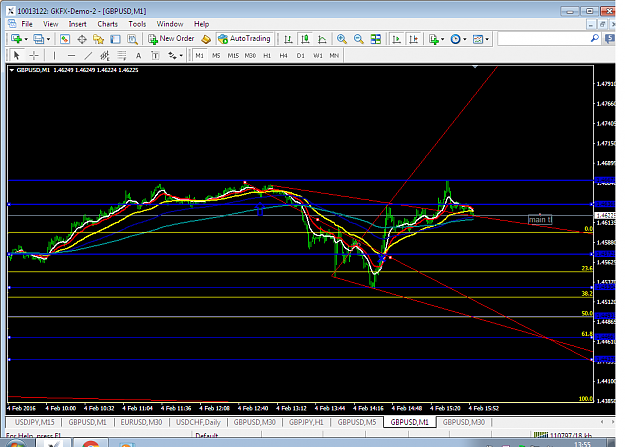Switch to the GBPUSD,M5 chart tab

tap(357, 422)
